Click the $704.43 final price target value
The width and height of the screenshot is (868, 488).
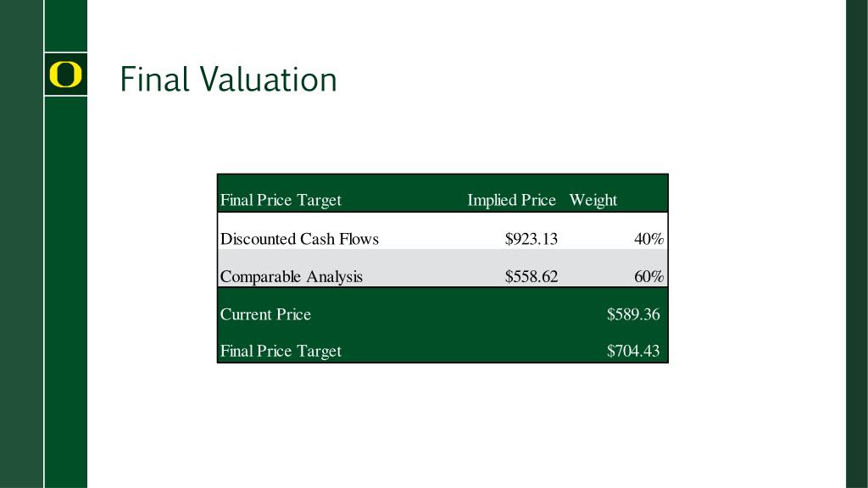tap(632, 351)
